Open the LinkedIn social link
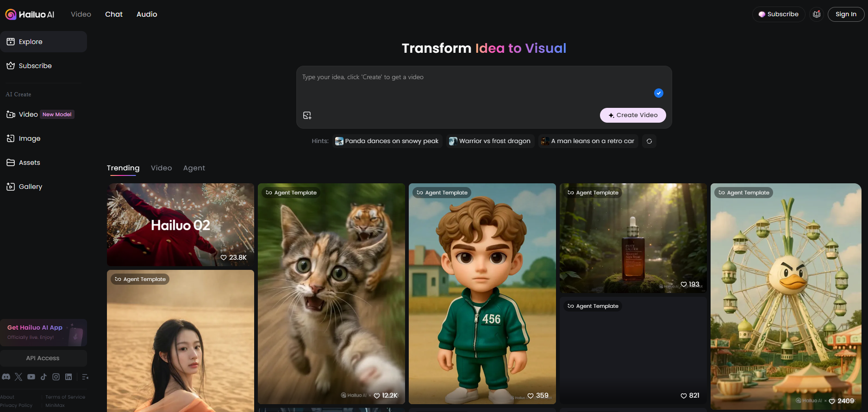 tap(69, 377)
